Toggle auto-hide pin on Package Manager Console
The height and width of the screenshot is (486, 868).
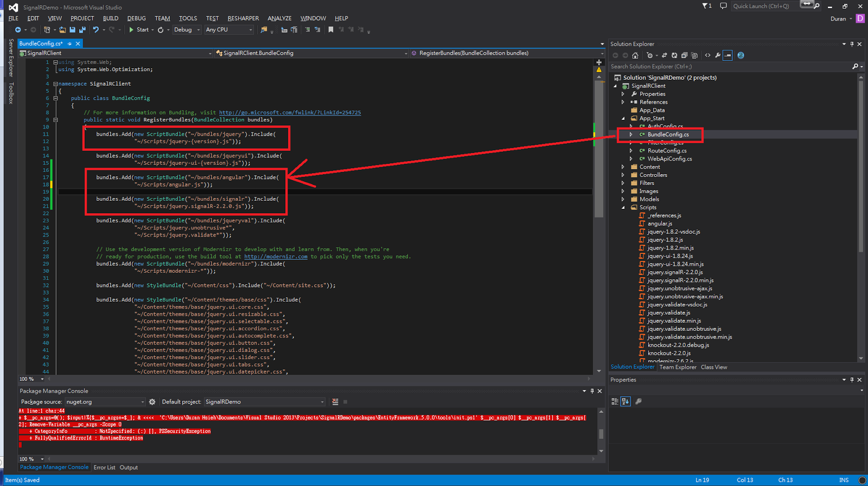[592, 391]
